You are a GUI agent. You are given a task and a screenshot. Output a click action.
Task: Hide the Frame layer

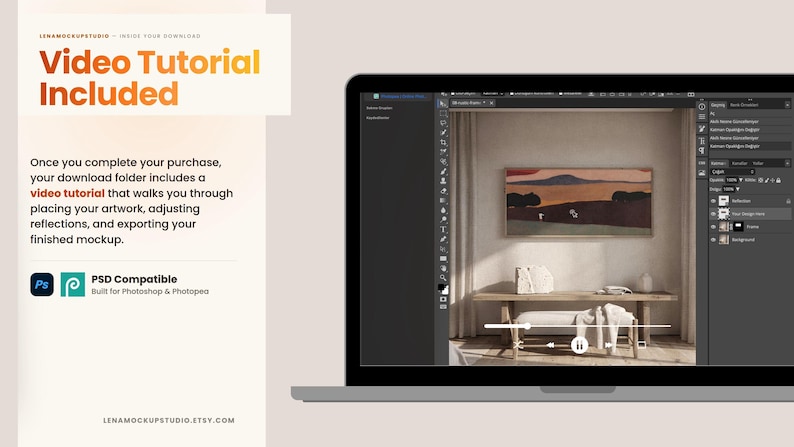coord(713,227)
